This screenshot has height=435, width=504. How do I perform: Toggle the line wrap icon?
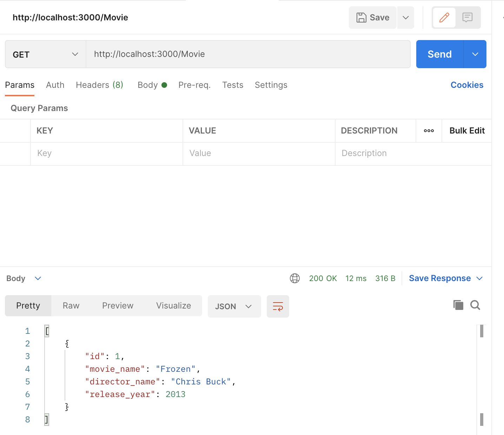[x=278, y=306]
